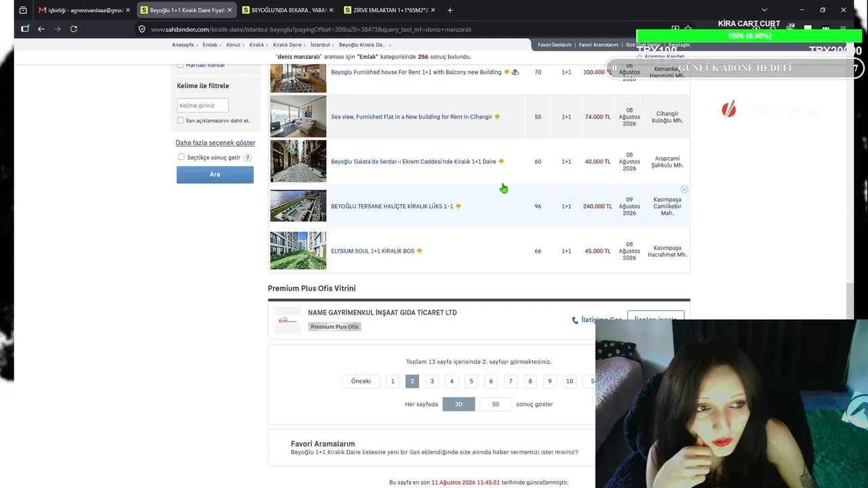Go back to the previous browser page
The width and height of the screenshot is (868, 488).
pos(41,29)
